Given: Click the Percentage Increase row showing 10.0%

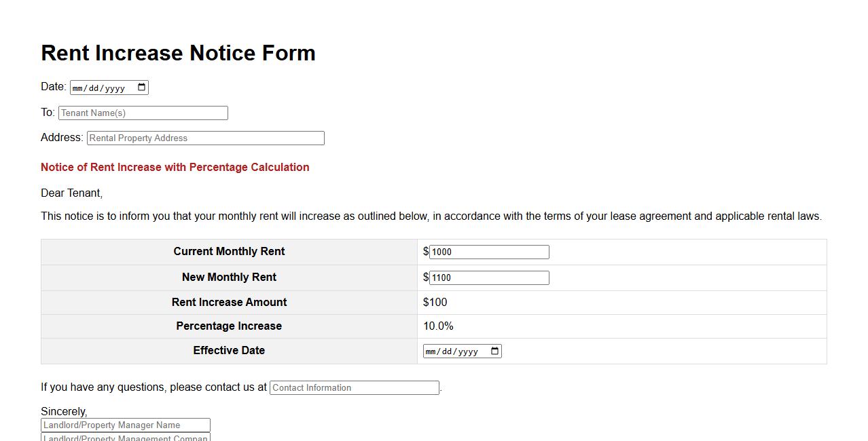Looking at the screenshot, I should (x=438, y=326).
